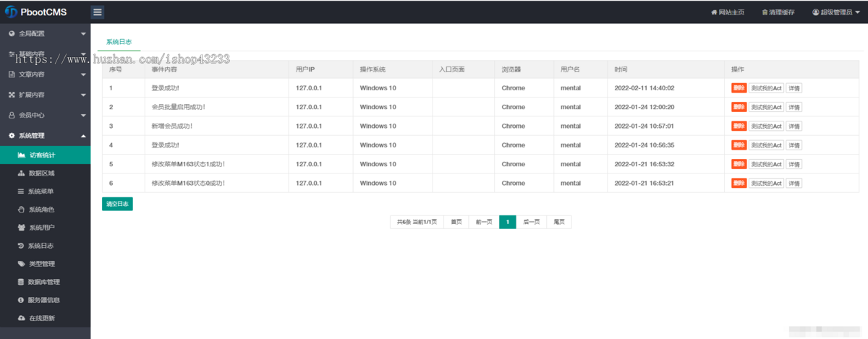Open the 超级管理员 user dropdown
The height and width of the screenshot is (339, 868).
[x=838, y=12]
